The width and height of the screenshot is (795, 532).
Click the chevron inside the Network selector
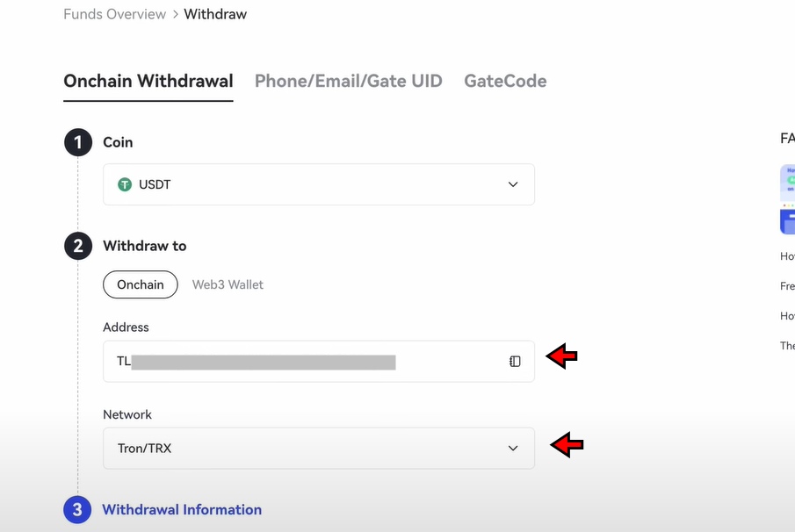[513, 448]
